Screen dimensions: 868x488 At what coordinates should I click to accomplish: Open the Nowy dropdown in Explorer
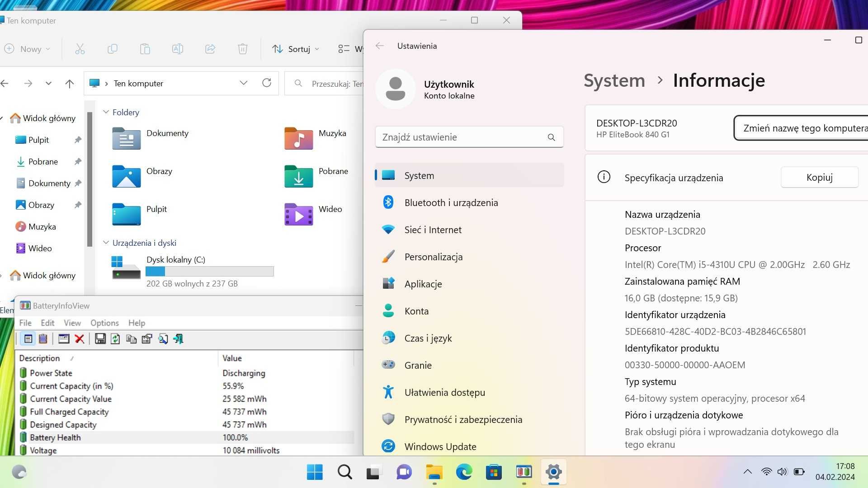pyautogui.click(x=27, y=49)
